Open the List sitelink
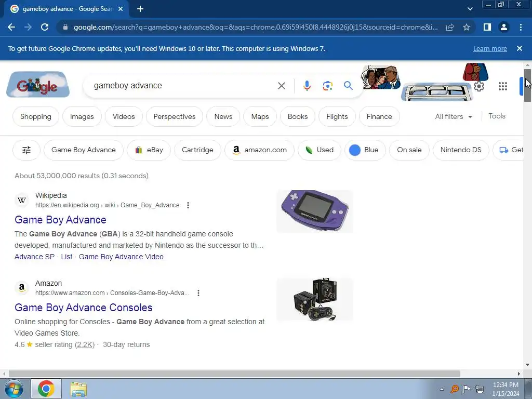The width and height of the screenshot is (532, 399). tap(66, 257)
